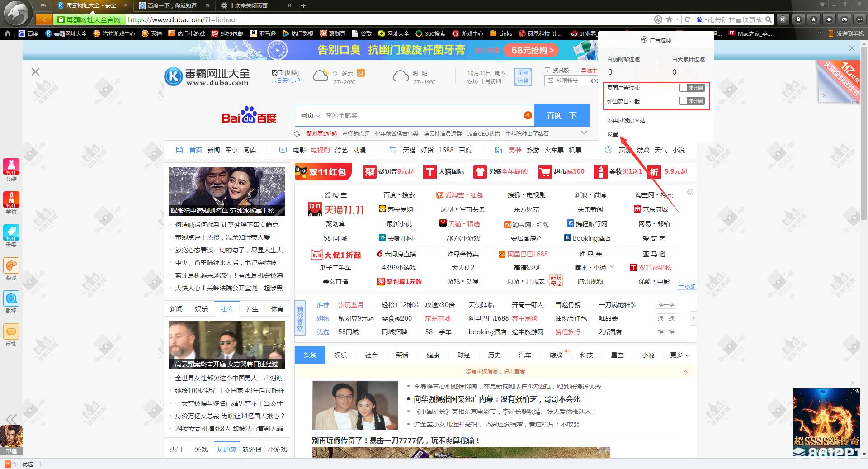
Task: Open a new tab with plus button
Action: [x=303, y=5]
